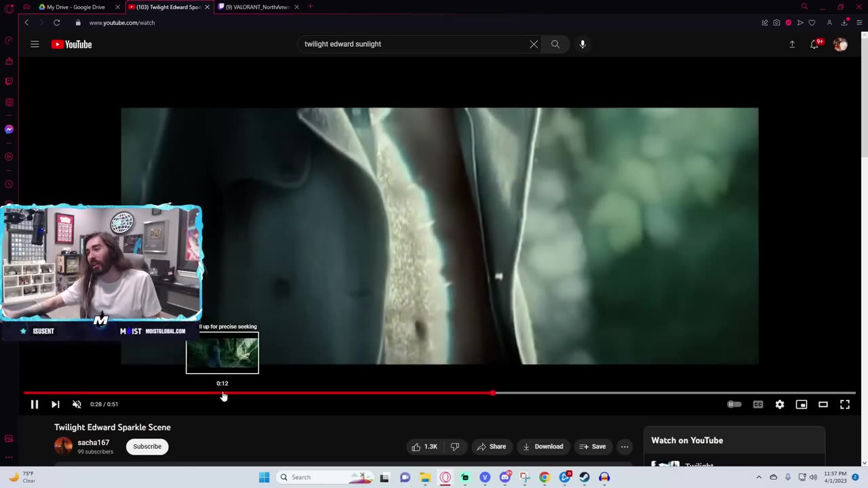Open Messenger in the Opera sidebar
Screen dimensions: 868x488
click(x=9, y=129)
